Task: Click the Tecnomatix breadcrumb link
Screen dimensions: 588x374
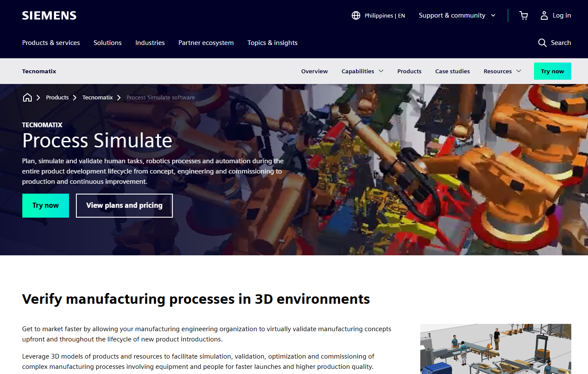Action: tap(98, 98)
